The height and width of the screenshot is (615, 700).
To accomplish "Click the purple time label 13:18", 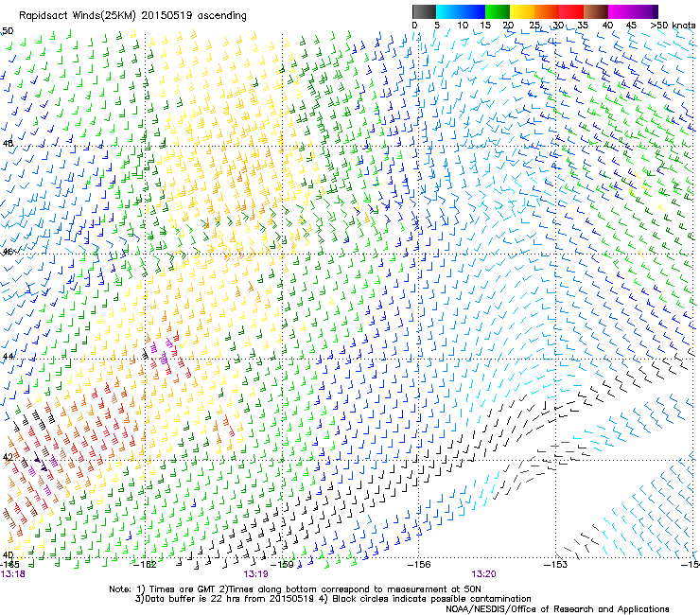I will 13,574.
